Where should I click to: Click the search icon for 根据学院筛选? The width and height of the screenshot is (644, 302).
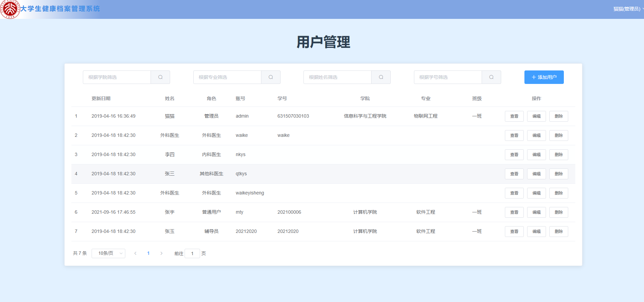160,77
